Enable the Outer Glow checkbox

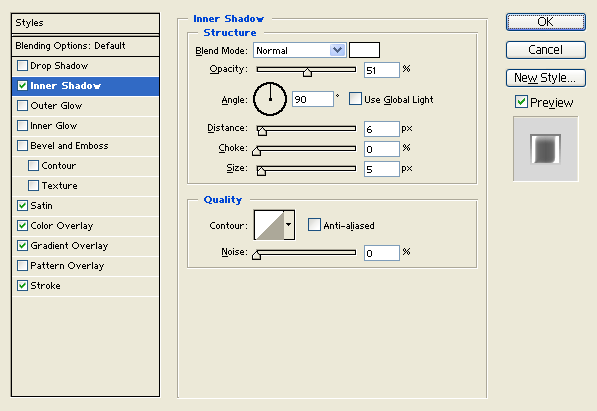(x=22, y=106)
